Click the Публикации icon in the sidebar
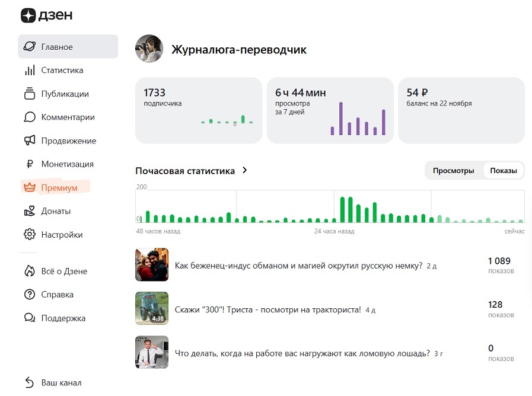Image resolution: width=532 pixels, height=396 pixels. (x=28, y=94)
